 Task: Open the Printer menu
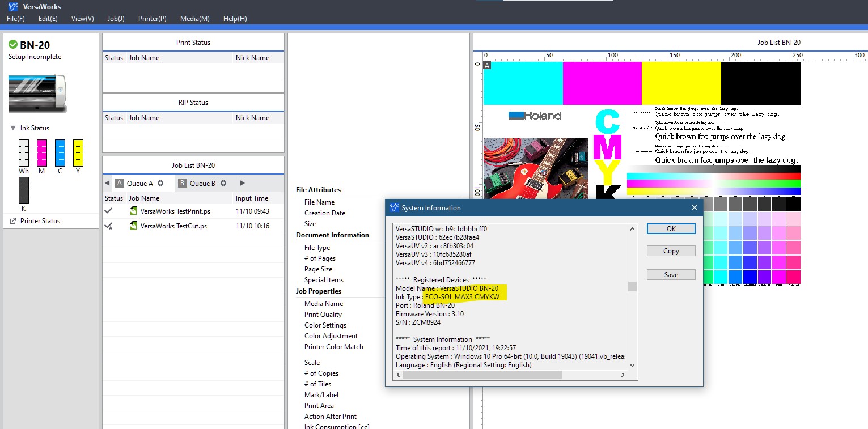point(152,19)
